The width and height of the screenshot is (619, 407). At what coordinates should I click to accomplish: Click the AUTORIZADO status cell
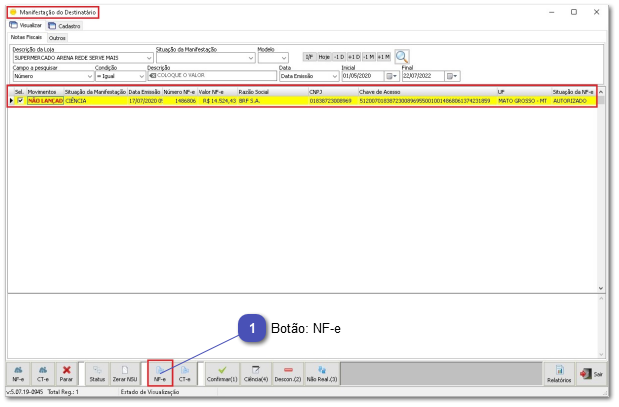point(574,101)
